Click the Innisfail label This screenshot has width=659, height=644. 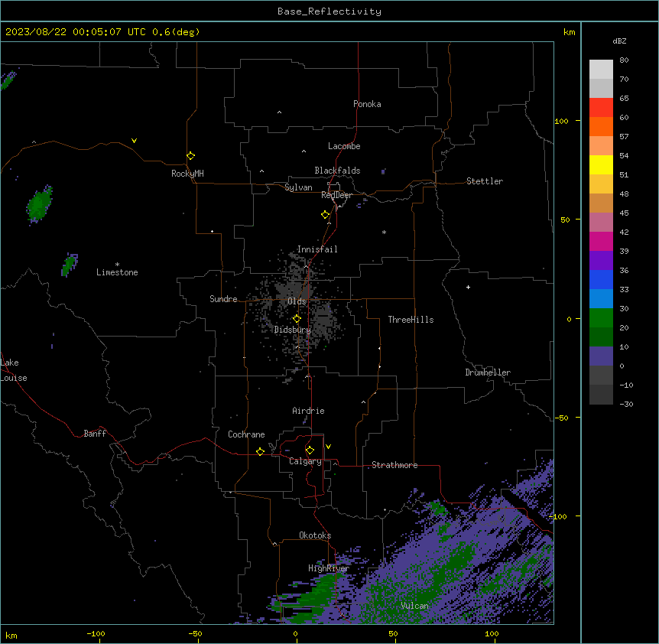317,249
